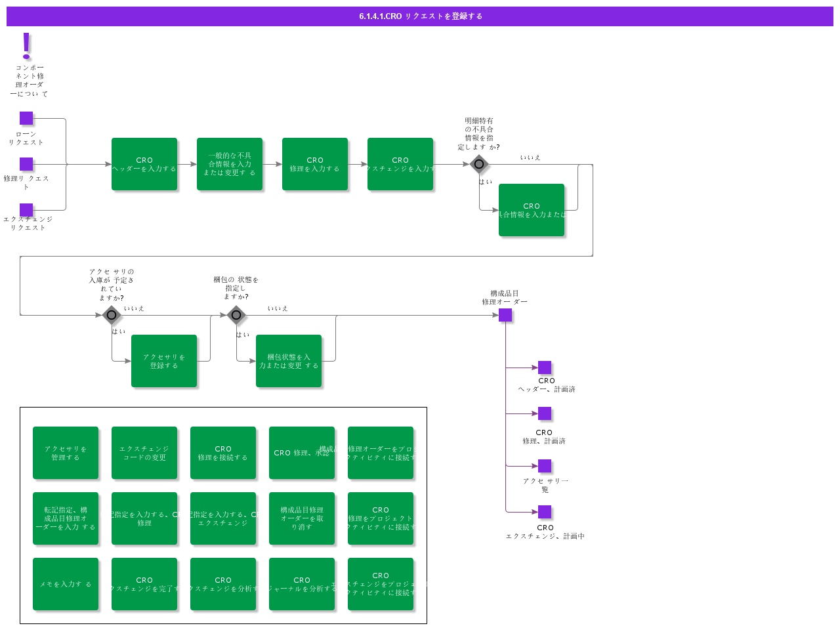Open the 梱包状態を入力または変更する box
This screenshot has width=840, height=630.
pyautogui.click(x=289, y=361)
